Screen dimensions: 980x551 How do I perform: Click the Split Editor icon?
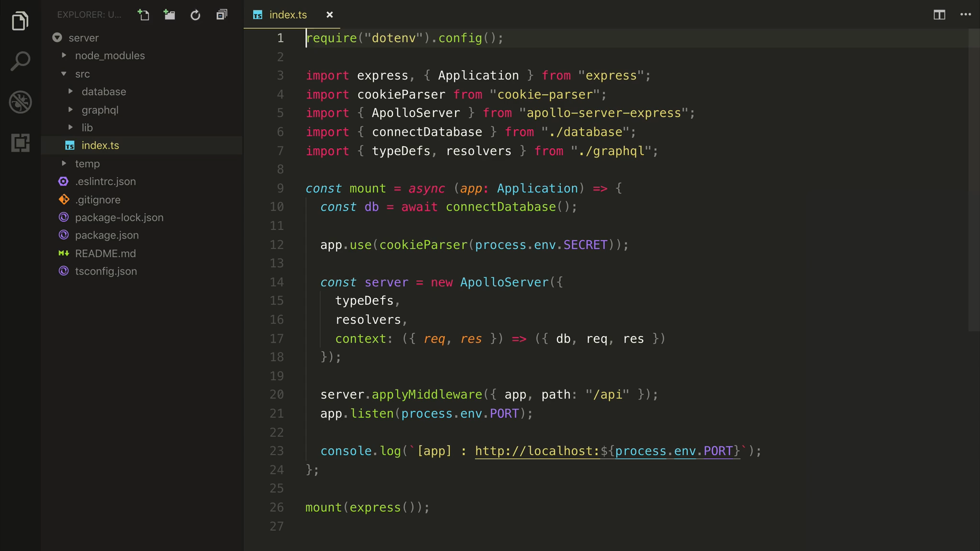939,15
